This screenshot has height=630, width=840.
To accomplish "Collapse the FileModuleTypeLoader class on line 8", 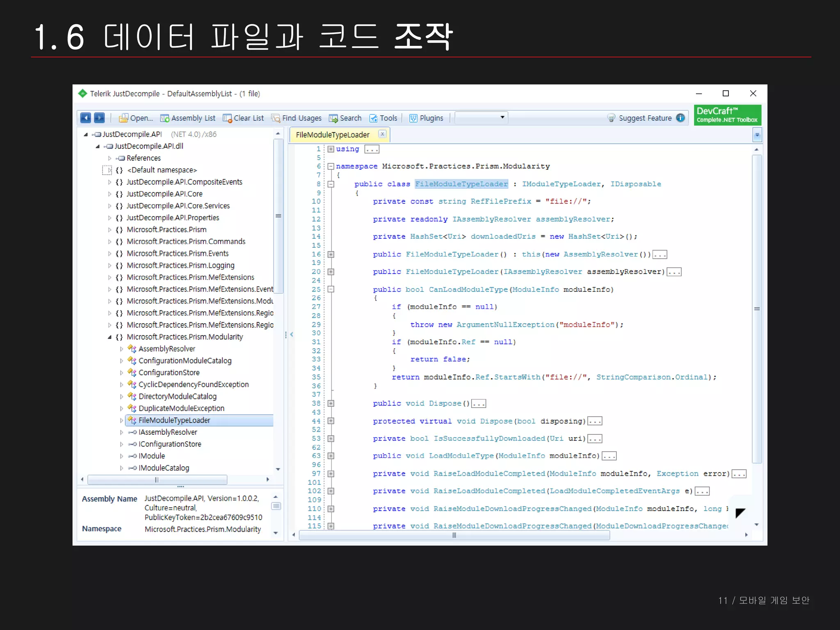I will [x=331, y=184].
